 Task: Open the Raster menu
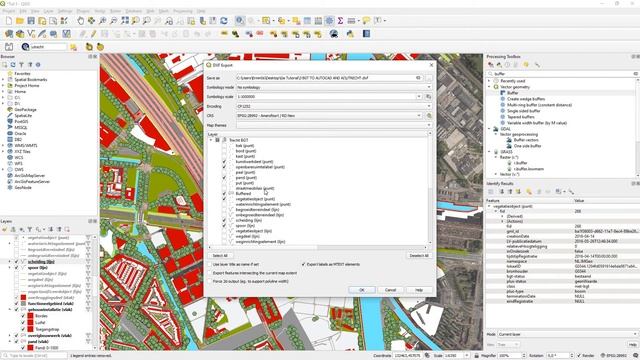coord(116,11)
